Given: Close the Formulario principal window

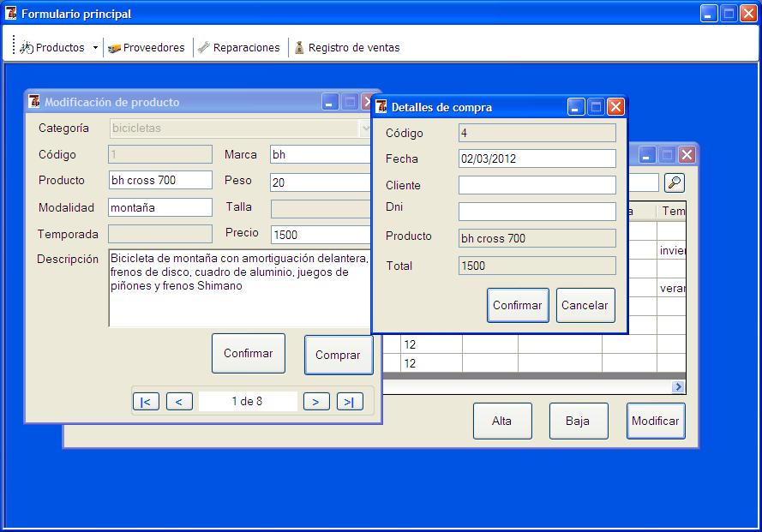Looking at the screenshot, I should click(748, 14).
